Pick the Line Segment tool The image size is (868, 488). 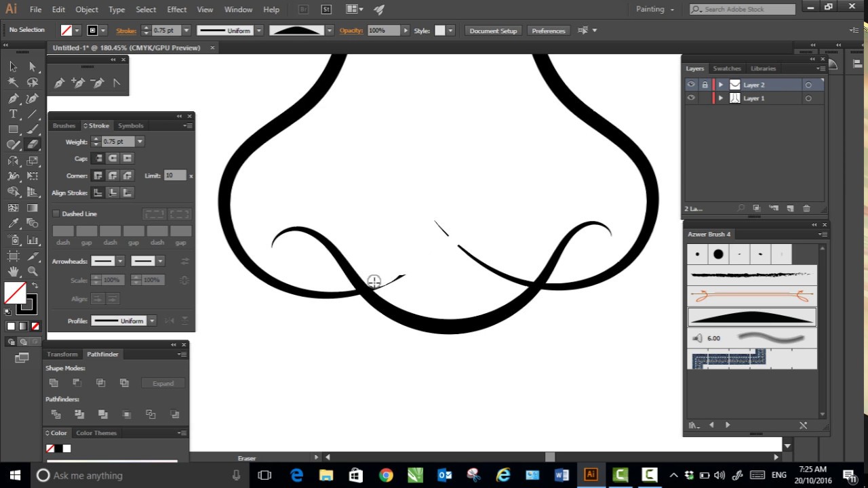[33, 114]
